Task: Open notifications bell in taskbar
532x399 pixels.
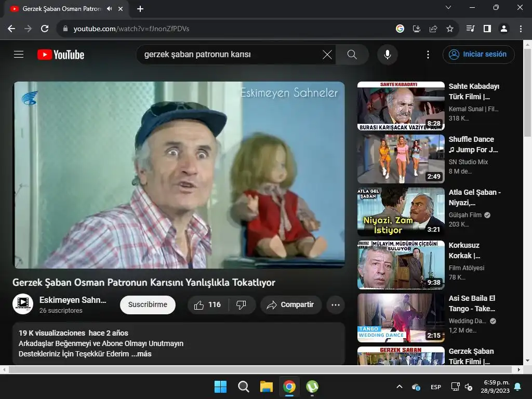Action: tap(518, 387)
